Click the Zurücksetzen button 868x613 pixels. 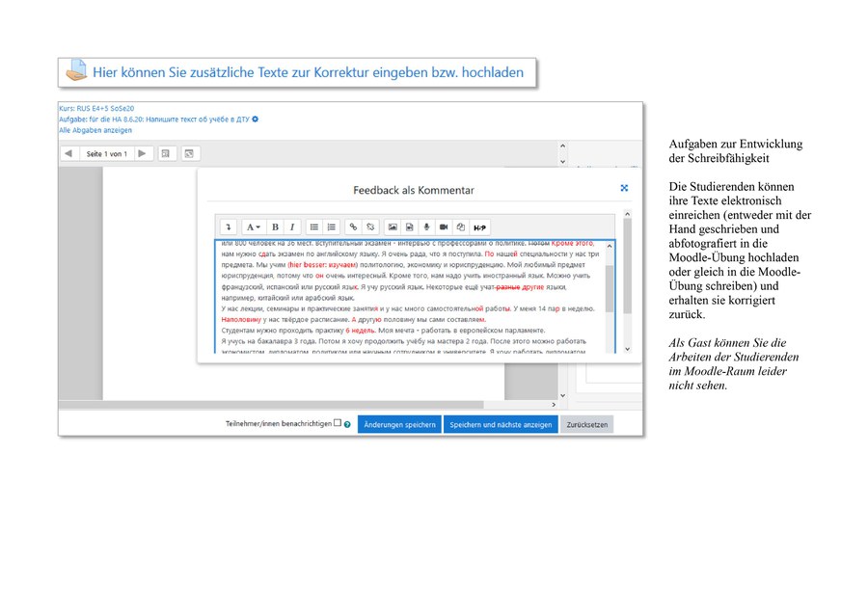pyautogui.click(x=586, y=424)
